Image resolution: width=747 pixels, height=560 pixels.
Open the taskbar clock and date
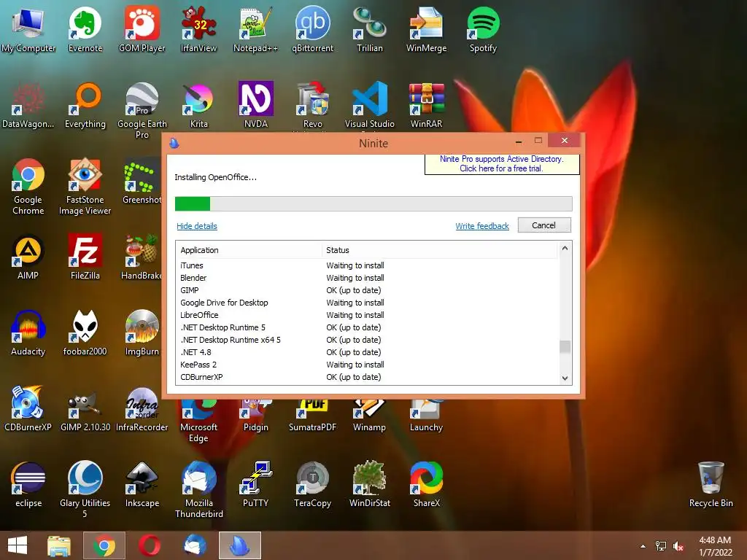(715, 546)
